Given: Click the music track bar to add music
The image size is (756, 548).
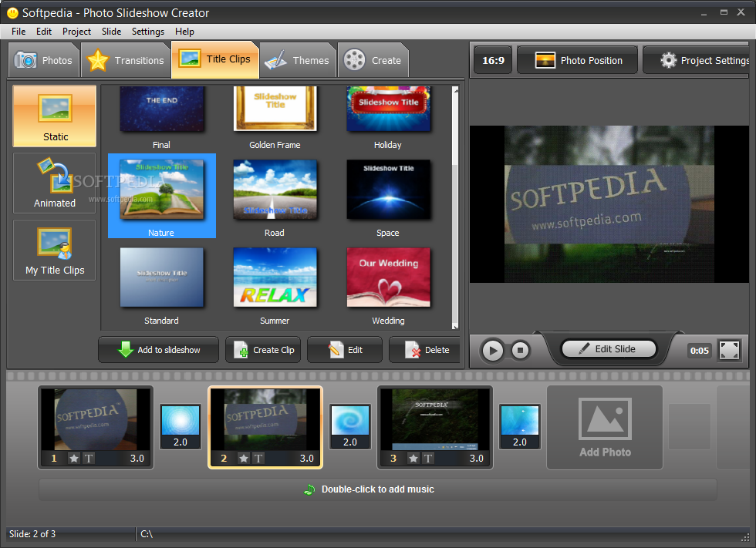Looking at the screenshot, I should (x=377, y=489).
